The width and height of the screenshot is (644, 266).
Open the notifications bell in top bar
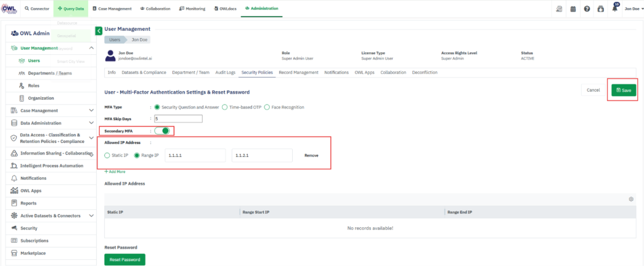(614, 9)
